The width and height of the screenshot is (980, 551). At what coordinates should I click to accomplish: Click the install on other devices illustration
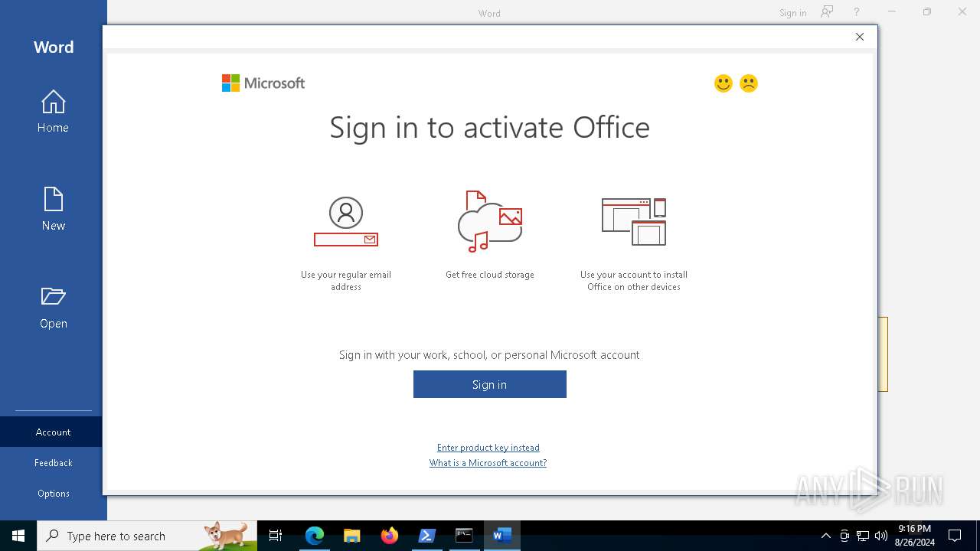pyautogui.click(x=634, y=222)
